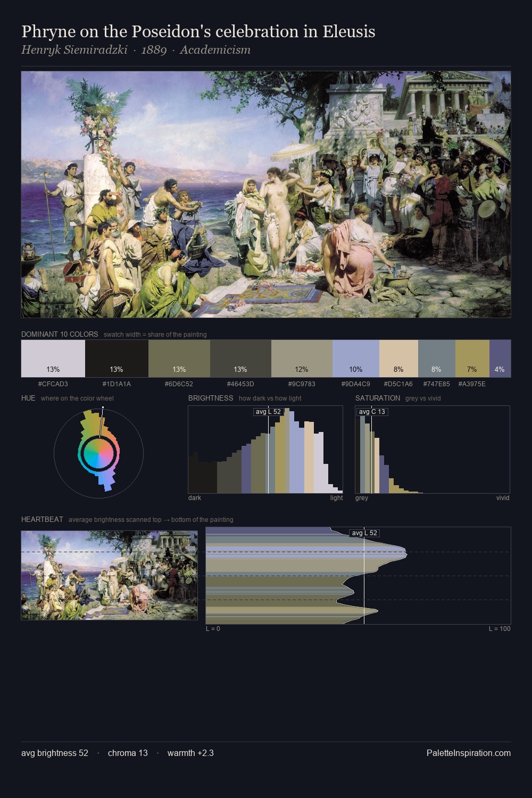Click the footer stat 'avg brightness 52'

pyautogui.click(x=55, y=753)
